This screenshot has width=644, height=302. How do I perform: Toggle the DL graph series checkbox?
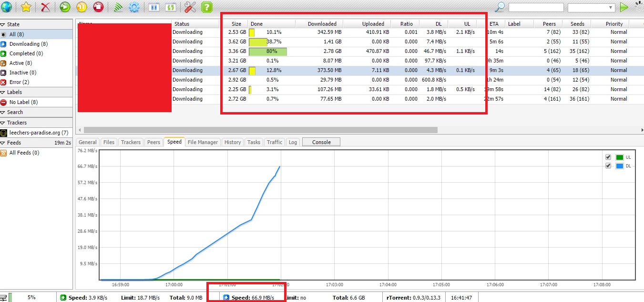[608, 166]
